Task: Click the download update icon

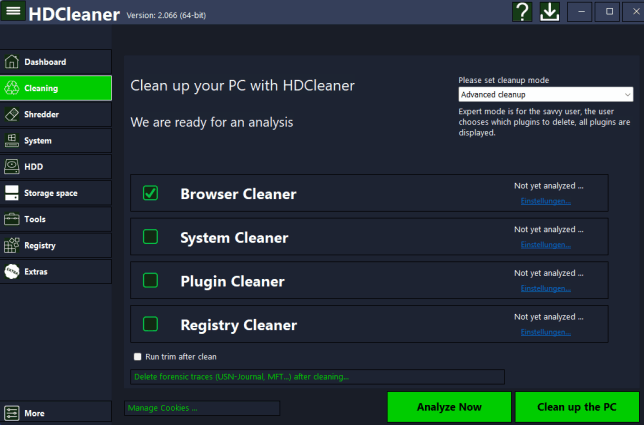Action: click(550, 12)
